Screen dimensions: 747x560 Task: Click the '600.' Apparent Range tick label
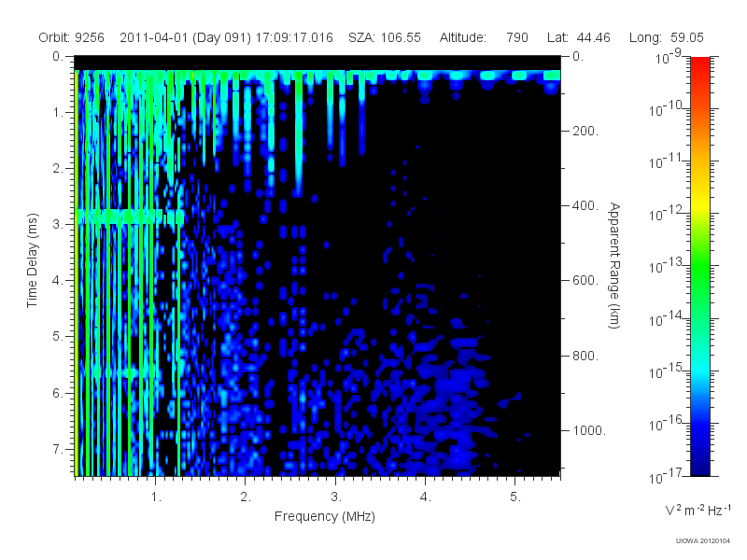coord(585,281)
